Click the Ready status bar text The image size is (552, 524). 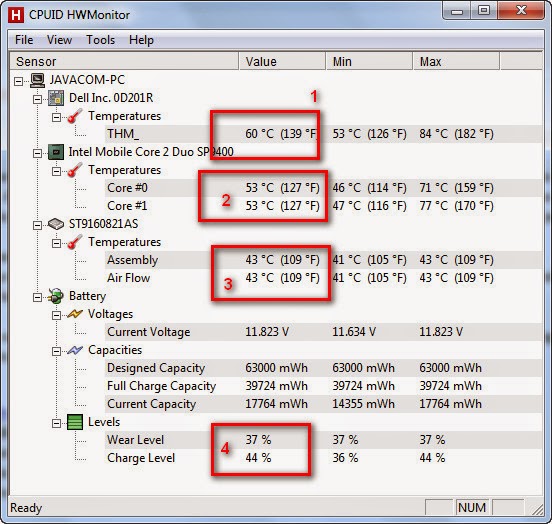[x=26, y=508]
